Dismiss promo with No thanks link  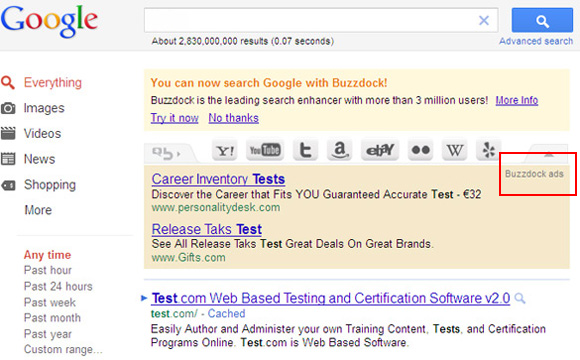pos(233,118)
